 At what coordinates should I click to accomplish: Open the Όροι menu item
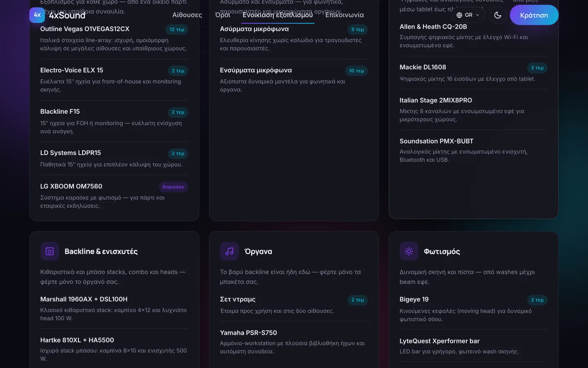tap(223, 15)
